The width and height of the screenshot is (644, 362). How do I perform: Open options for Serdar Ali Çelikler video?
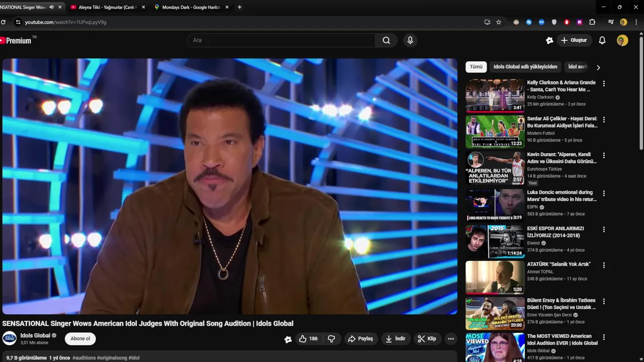pos(604,120)
